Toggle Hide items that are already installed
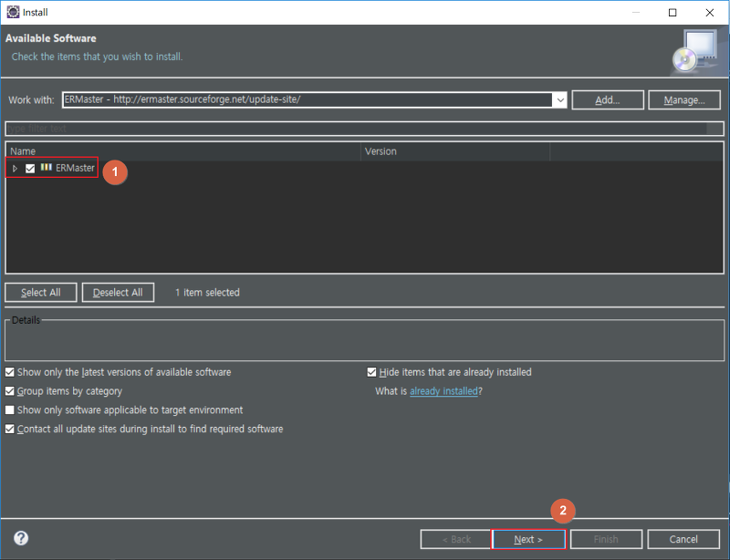The width and height of the screenshot is (730, 560). coord(371,372)
